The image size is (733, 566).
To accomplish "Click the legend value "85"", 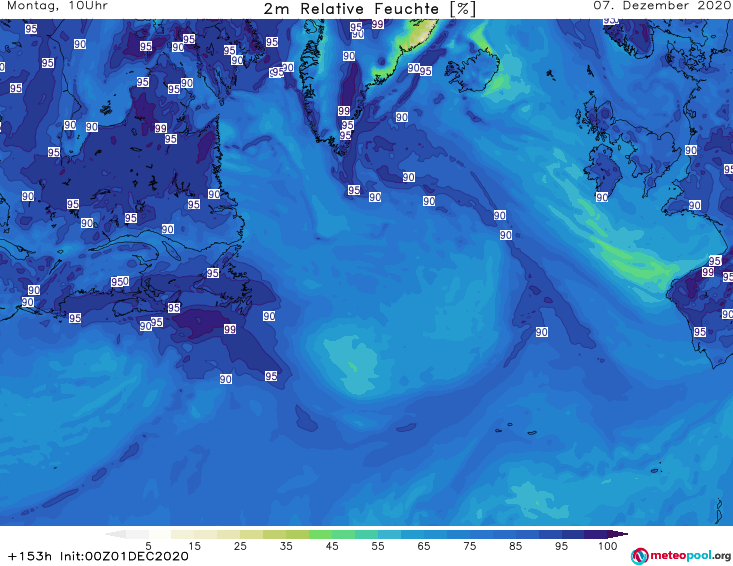I will pyautogui.click(x=515, y=546).
